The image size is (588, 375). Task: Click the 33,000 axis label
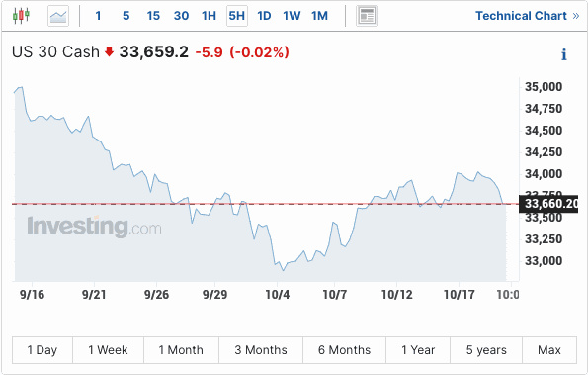click(544, 261)
